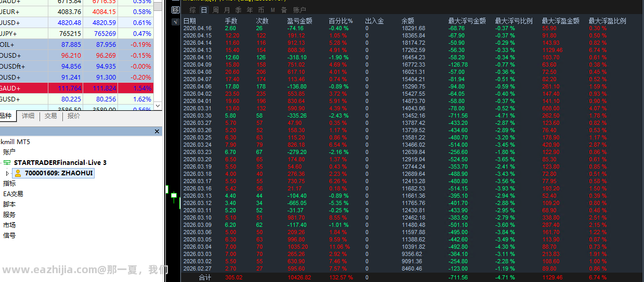Click the 2026.04.16 date row

click(x=198, y=28)
